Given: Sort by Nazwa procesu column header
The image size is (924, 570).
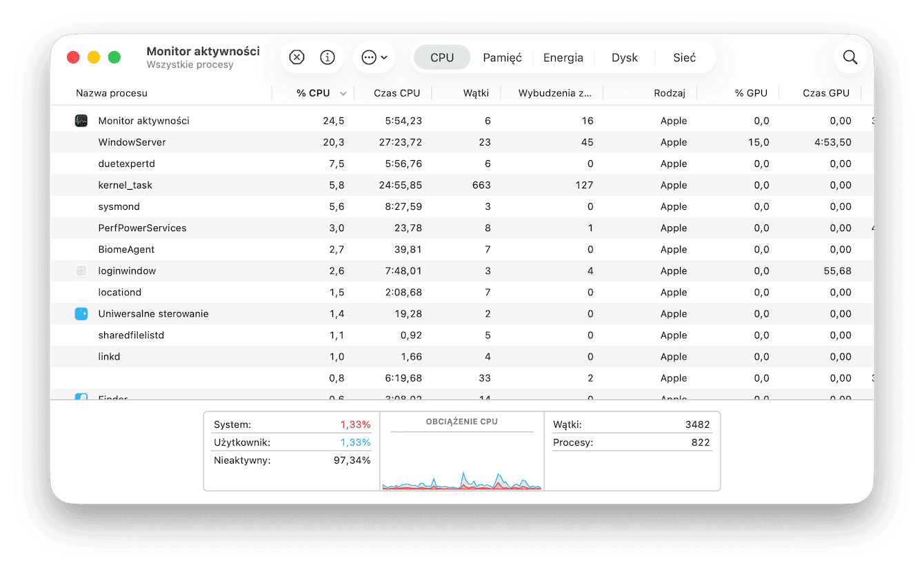Looking at the screenshot, I should pyautogui.click(x=112, y=93).
